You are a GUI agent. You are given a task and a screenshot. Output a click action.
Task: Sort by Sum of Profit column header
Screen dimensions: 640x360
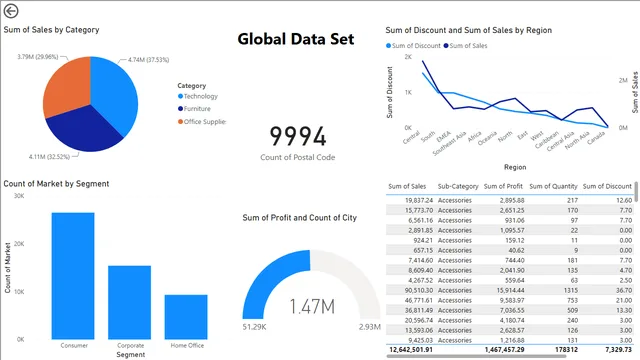point(503,186)
